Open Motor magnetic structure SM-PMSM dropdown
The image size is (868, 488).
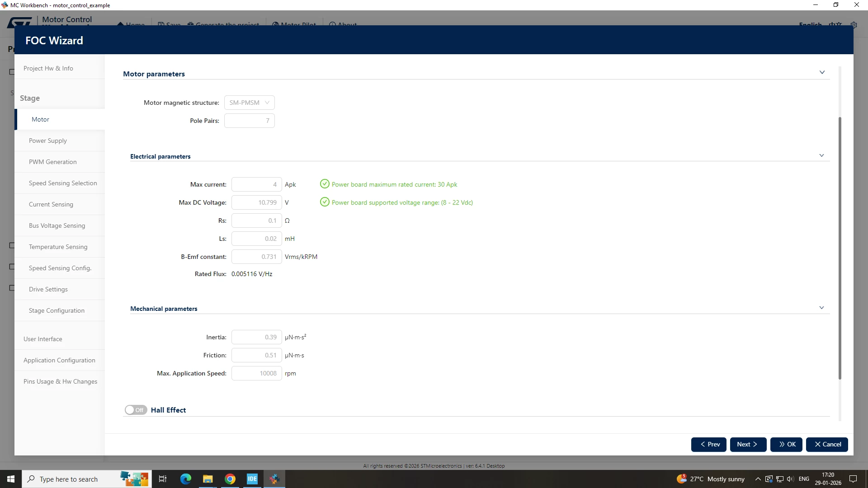(x=249, y=103)
